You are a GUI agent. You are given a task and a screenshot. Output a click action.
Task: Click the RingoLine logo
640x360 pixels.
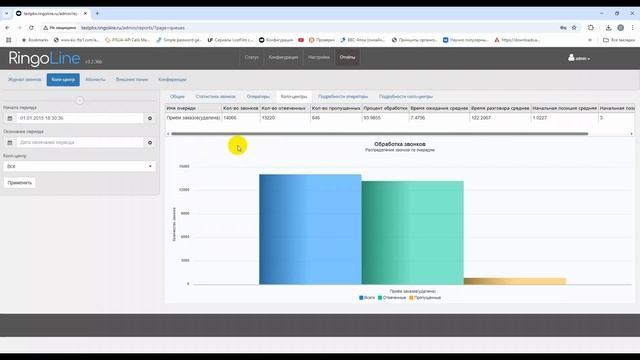tap(44, 58)
